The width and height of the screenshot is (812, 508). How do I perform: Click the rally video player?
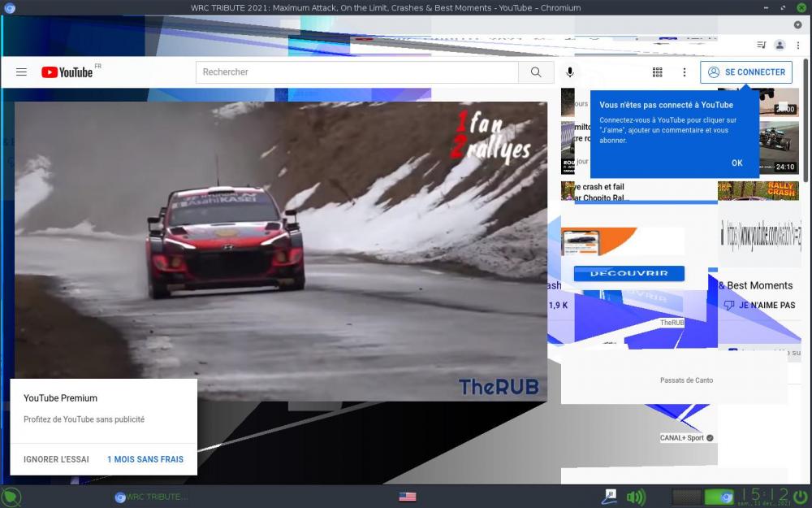pos(281,251)
